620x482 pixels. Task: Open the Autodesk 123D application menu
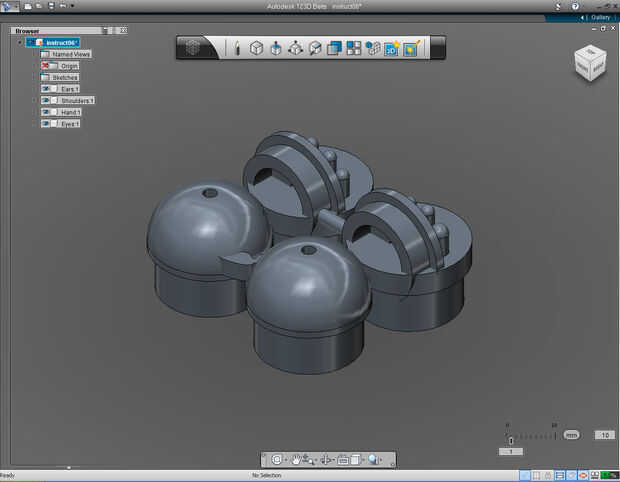[x=8, y=6]
